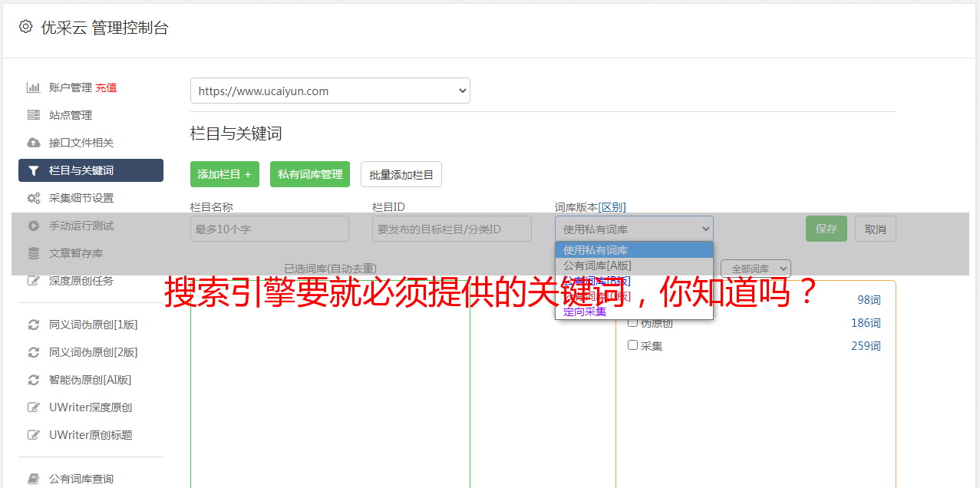Click the 取消 button
Image resolution: width=980 pixels, height=488 pixels.
[876, 229]
